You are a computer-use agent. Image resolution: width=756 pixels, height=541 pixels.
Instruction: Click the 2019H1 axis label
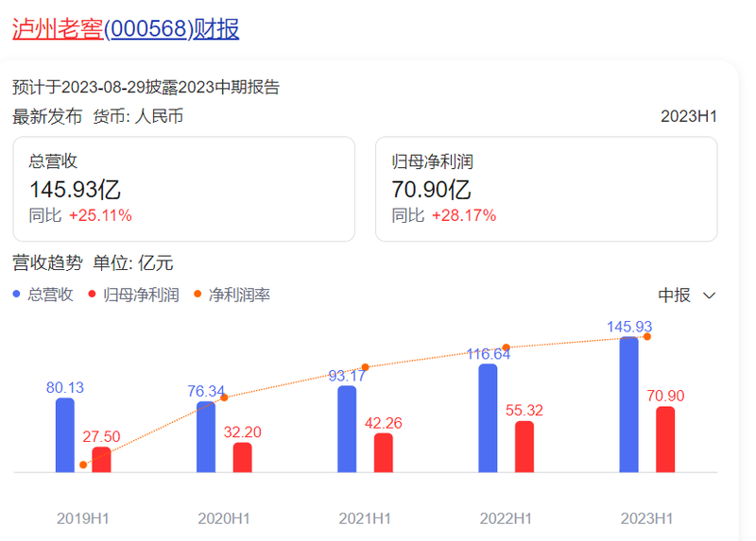pyautogui.click(x=83, y=518)
